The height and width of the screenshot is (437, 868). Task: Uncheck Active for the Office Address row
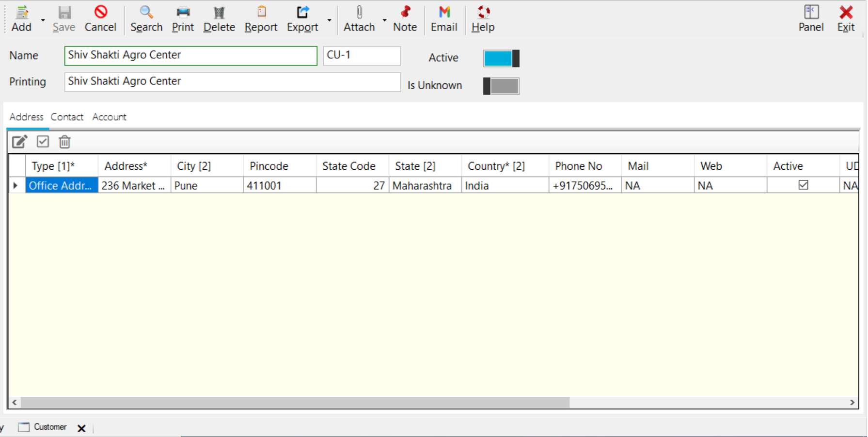804,185
